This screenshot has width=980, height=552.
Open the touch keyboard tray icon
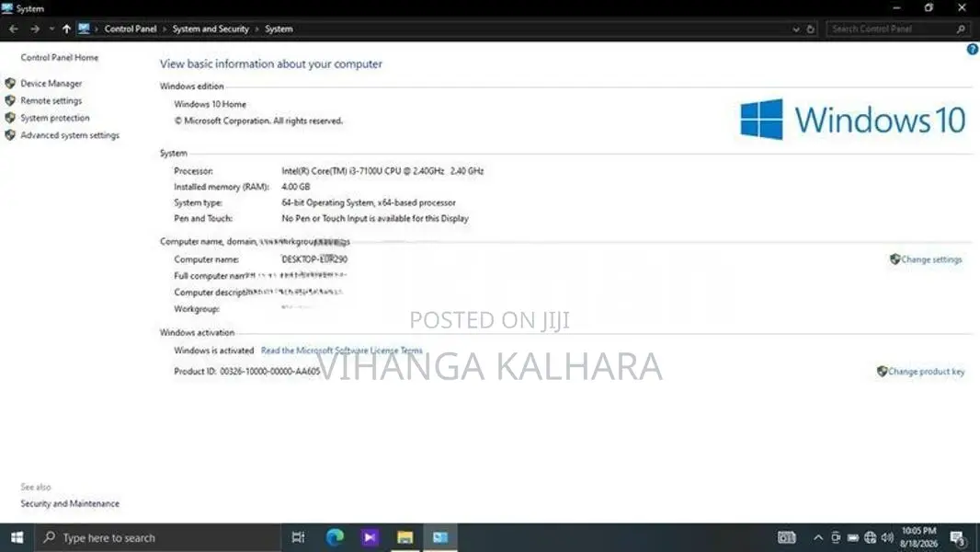point(786,537)
